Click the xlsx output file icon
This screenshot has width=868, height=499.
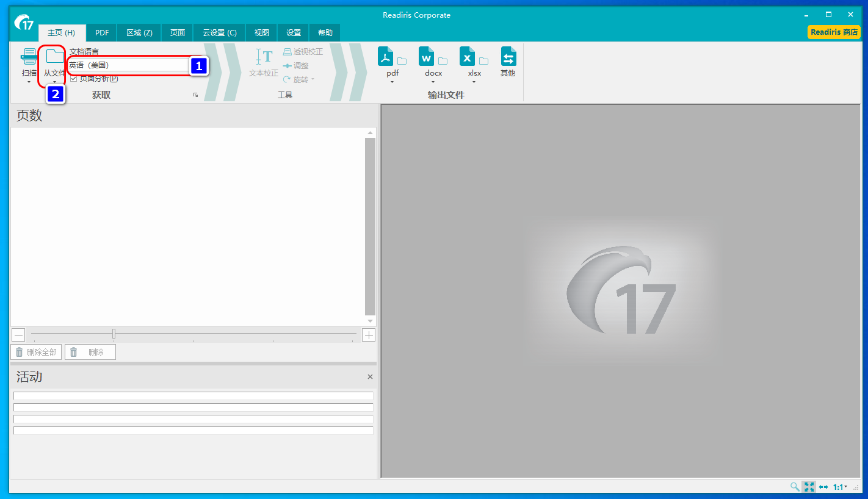click(x=467, y=57)
